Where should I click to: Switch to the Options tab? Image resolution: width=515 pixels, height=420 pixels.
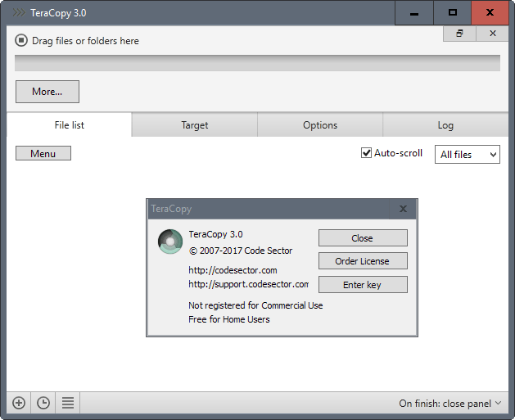(x=320, y=124)
